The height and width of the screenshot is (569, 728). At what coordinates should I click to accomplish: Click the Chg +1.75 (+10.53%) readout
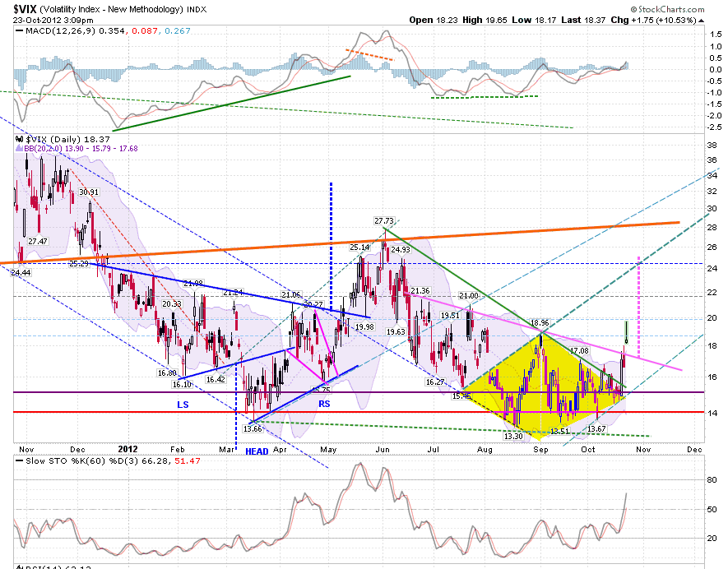(653, 20)
